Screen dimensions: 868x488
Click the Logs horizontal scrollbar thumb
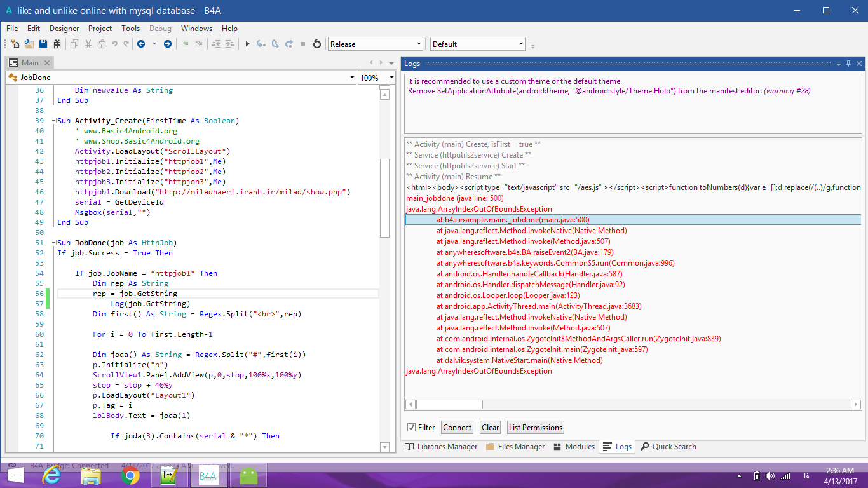pyautogui.click(x=449, y=405)
